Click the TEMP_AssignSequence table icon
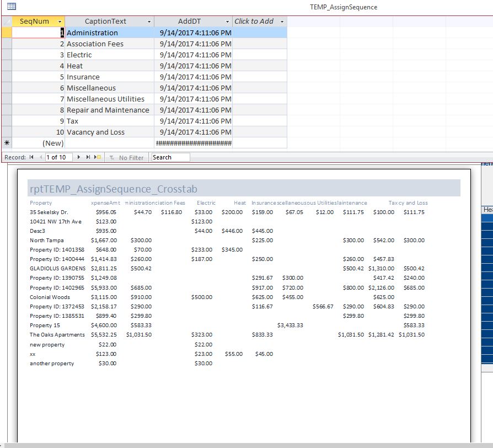Image resolution: width=493 pixels, height=448 pixels. point(12,6)
